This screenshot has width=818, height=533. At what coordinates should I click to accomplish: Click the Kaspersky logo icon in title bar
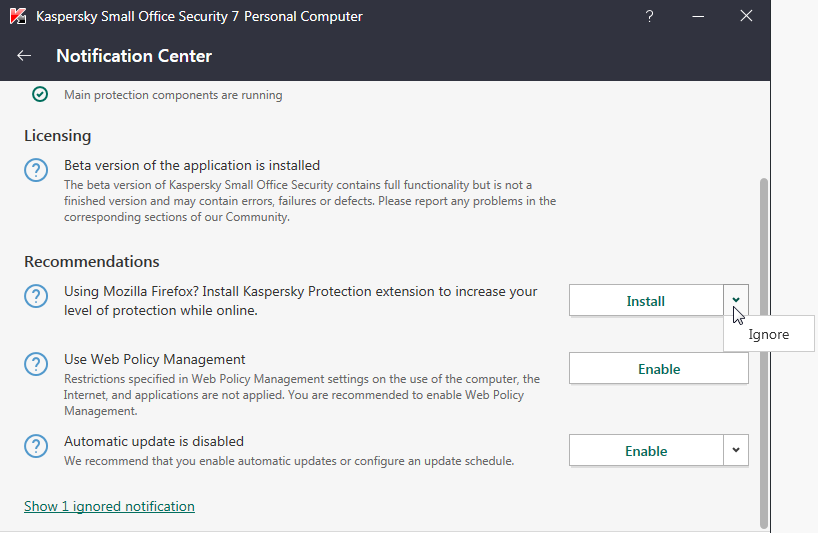pos(18,16)
